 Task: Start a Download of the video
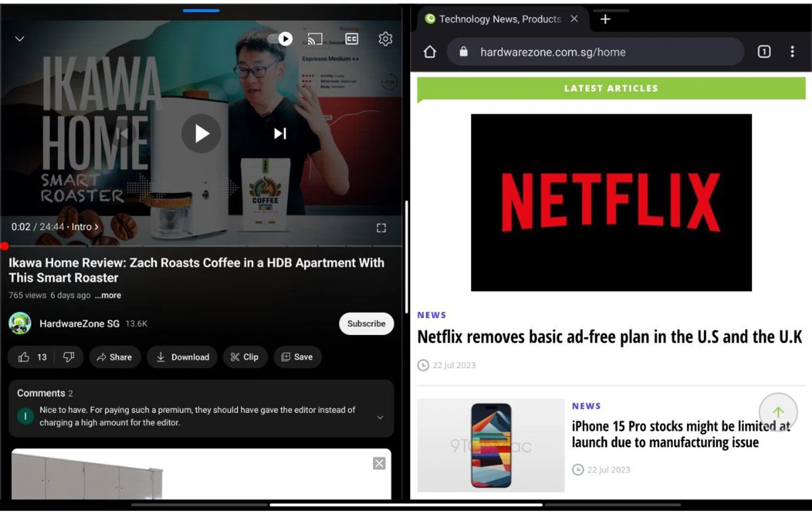(182, 357)
